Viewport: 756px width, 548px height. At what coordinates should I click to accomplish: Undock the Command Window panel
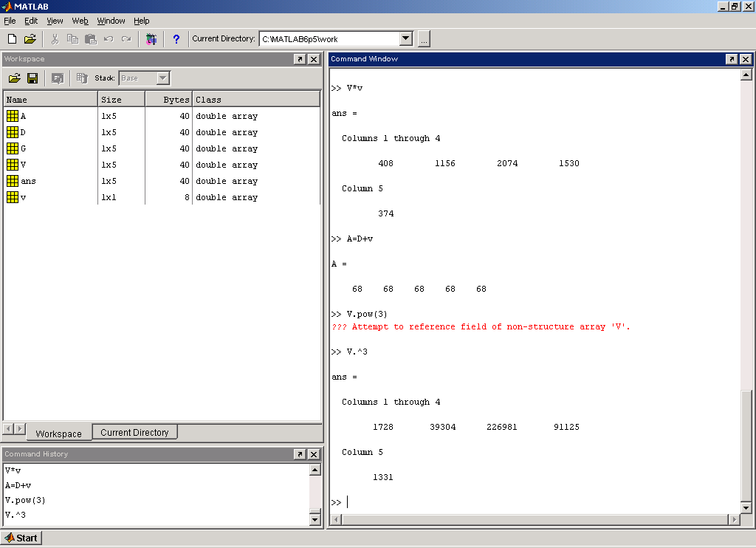pos(732,59)
